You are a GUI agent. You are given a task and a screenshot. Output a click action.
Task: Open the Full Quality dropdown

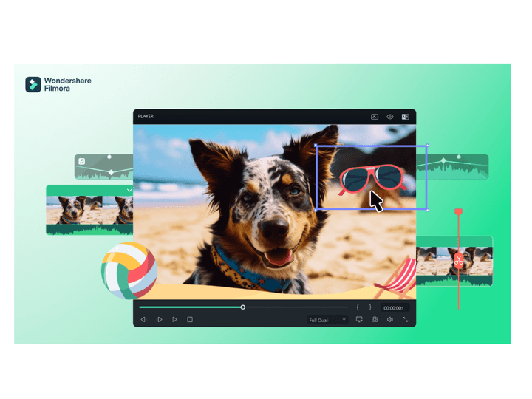pos(327,320)
